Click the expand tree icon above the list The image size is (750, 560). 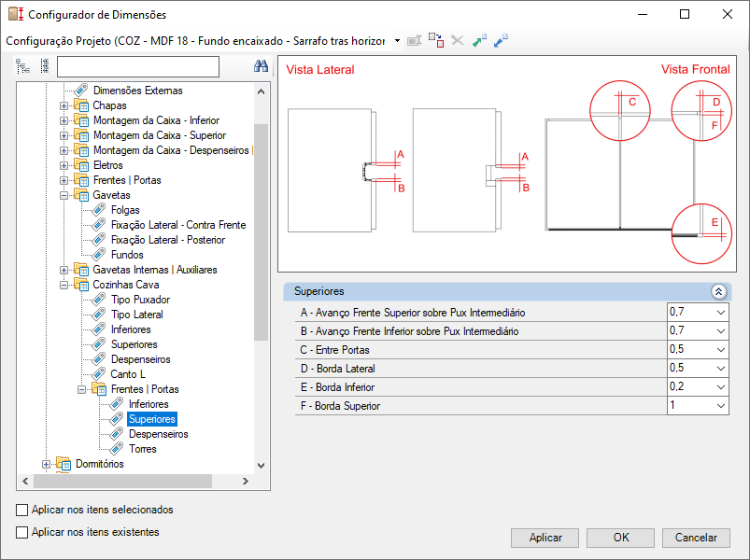pos(23,66)
